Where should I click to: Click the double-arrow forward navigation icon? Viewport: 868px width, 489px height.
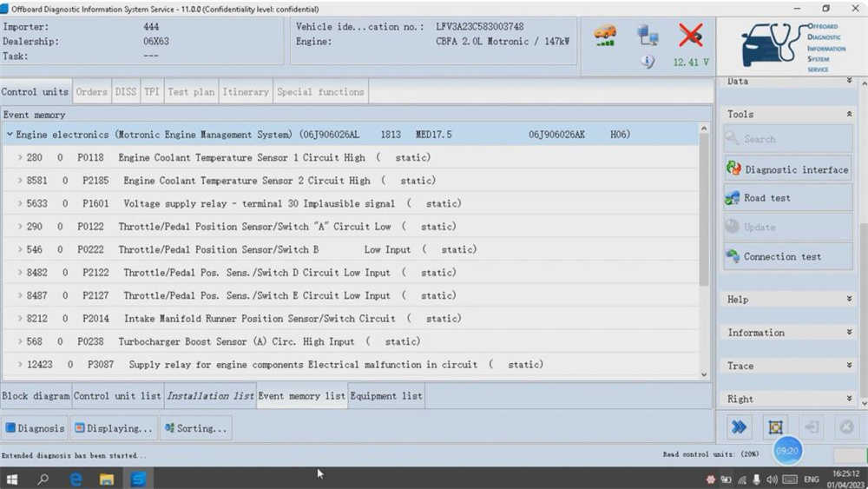[739, 427]
